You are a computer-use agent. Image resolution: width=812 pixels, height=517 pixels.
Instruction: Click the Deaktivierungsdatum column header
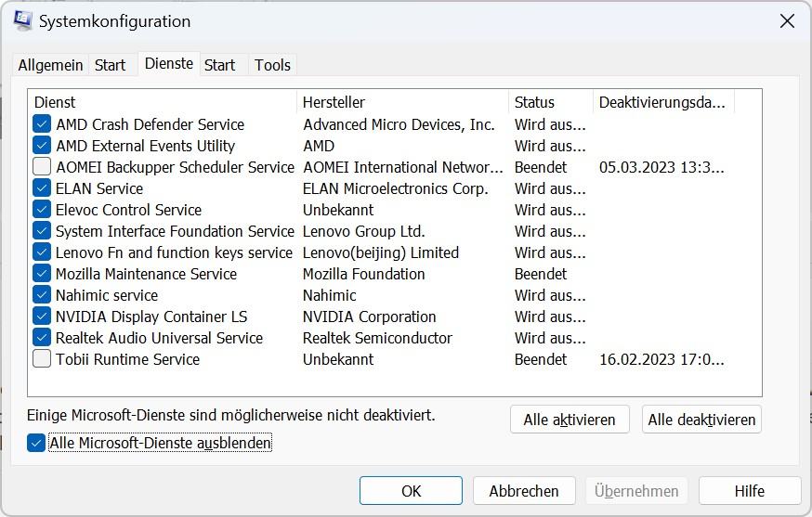pos(662,102)
